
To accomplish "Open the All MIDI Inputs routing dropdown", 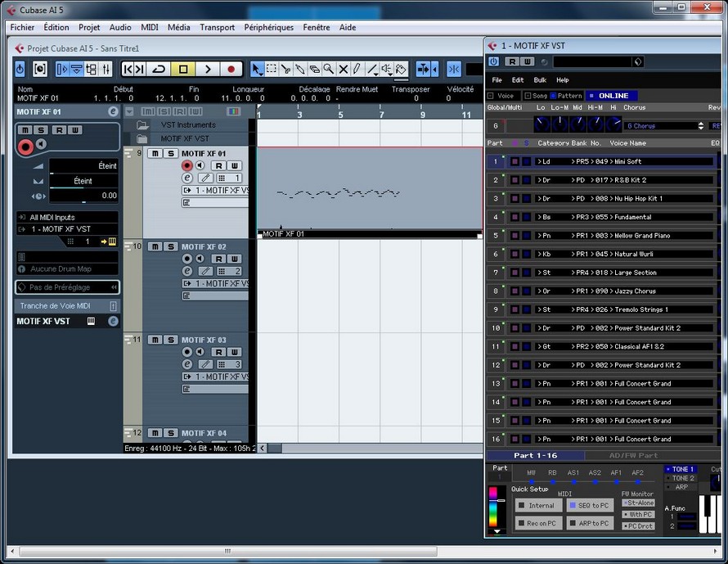I will pyautogui.click(x=66, y=217).
